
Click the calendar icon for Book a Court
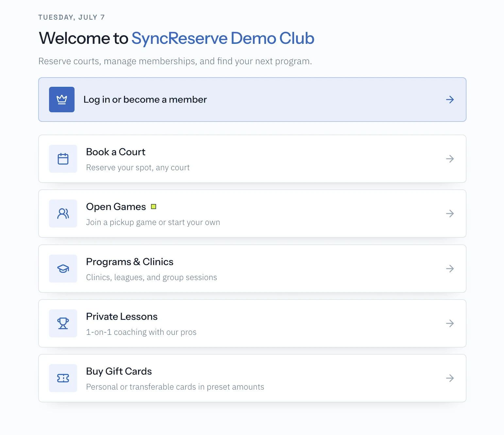[63, 159]
